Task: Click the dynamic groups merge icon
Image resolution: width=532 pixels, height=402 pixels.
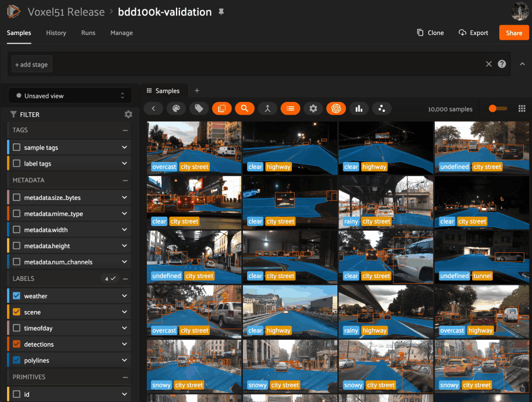Action: tap(267, 108)
